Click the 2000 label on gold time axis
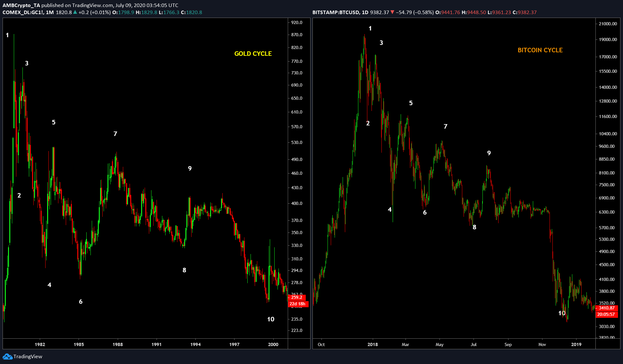The width and height of the screenshot is (623, 364). (273, 344)
